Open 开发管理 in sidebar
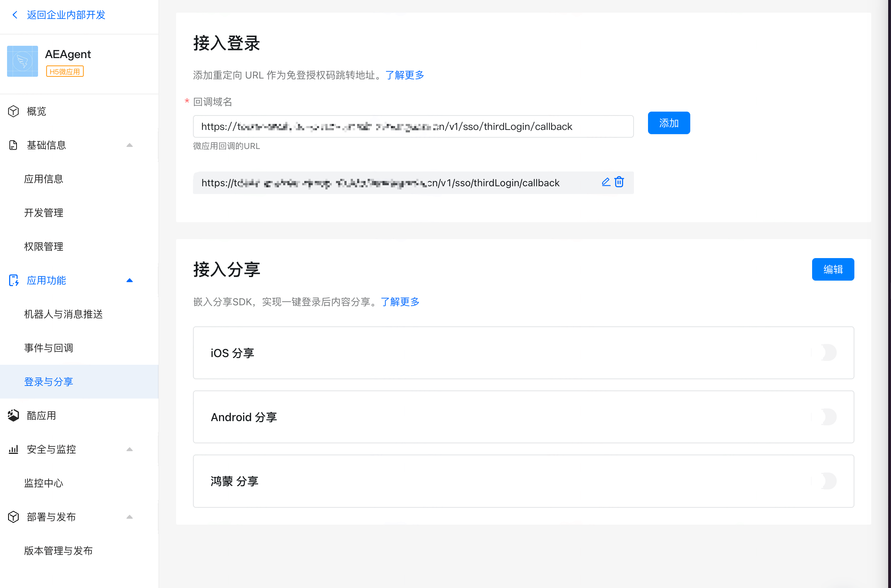The image size is (891, 588). (x=44, y=213)
